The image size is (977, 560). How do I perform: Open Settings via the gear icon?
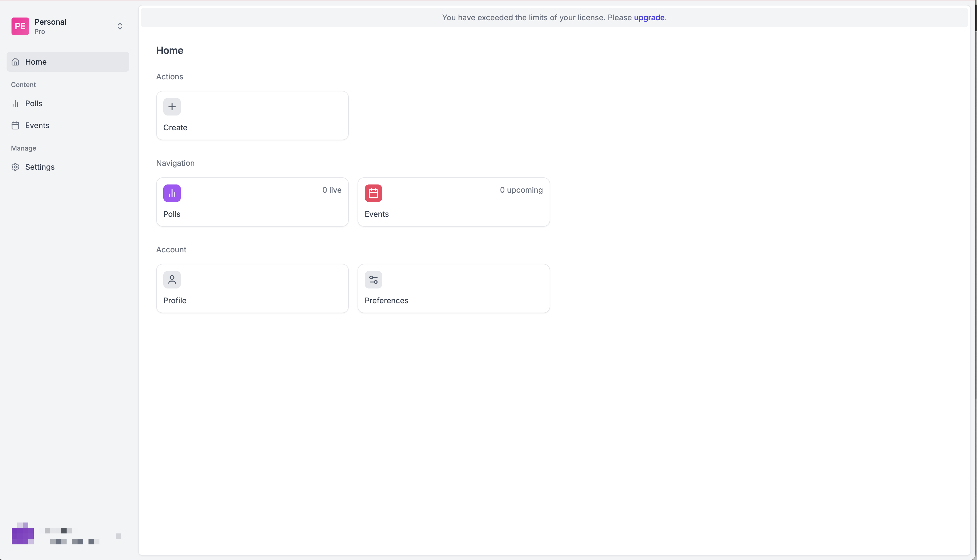pos(15,167)
